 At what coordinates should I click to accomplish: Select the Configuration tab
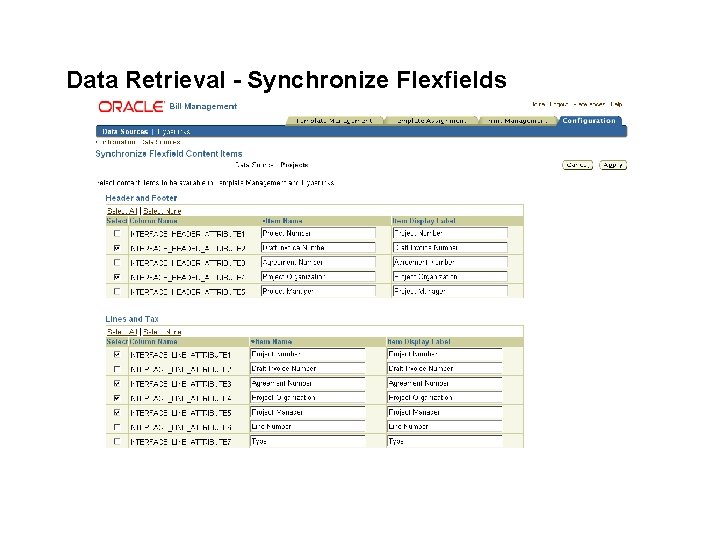[x=589, y=121]
